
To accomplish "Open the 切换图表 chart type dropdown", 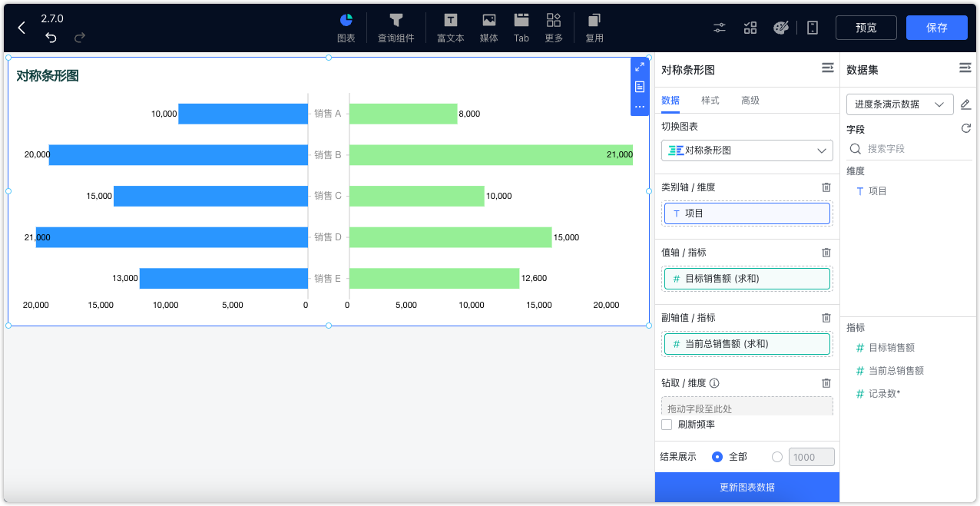I will coord(747,150).
